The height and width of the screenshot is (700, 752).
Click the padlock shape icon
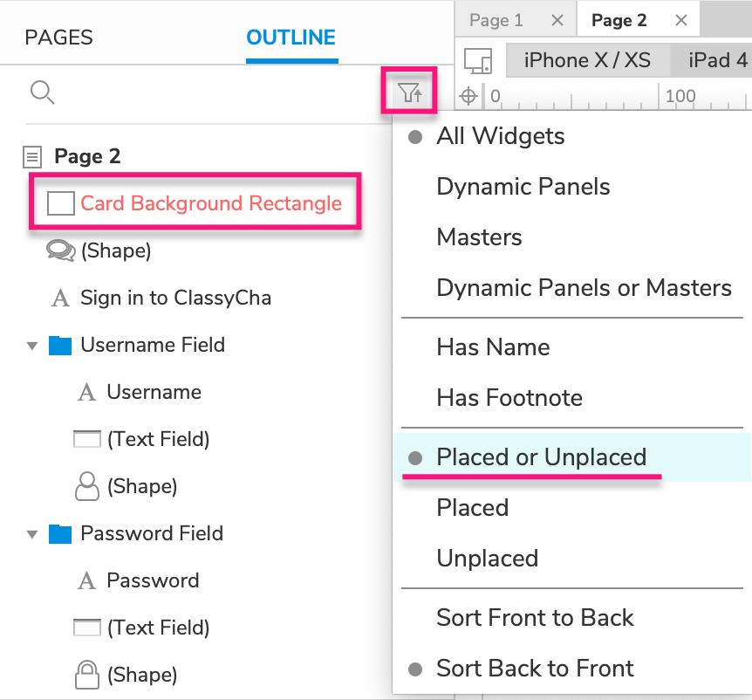[86, 675]
